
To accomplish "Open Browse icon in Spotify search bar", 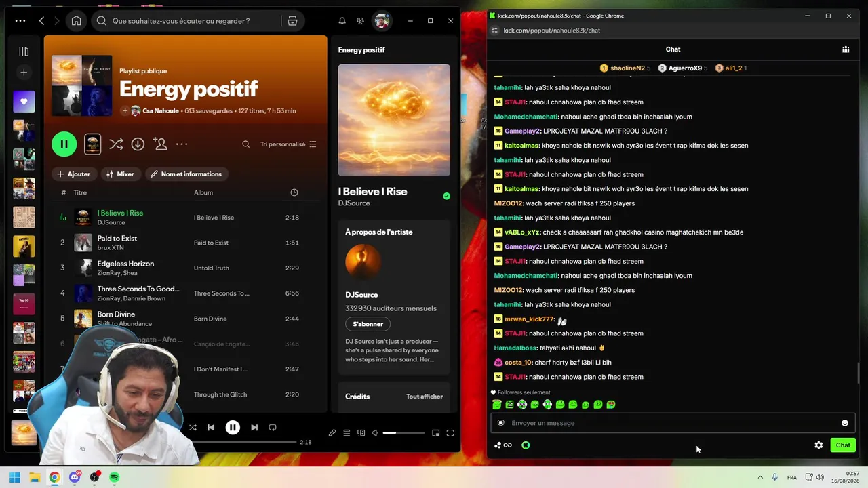I will (x=292, y=21).
